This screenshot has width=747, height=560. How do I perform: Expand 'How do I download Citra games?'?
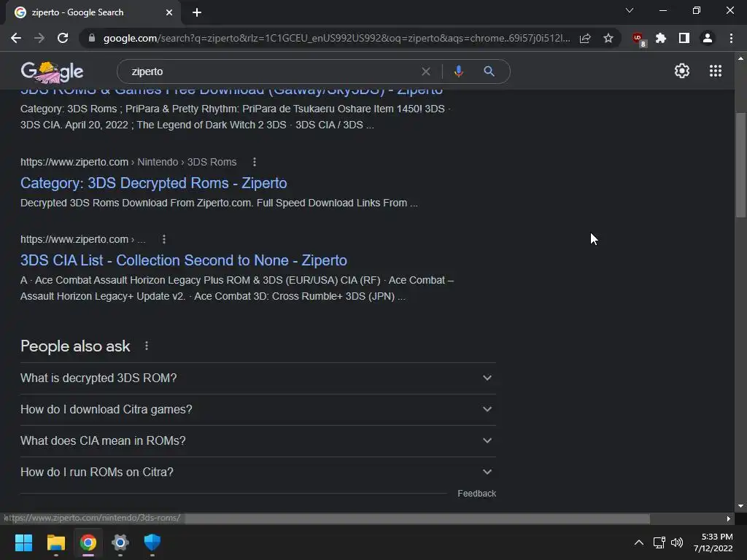[x=258, y=410]
